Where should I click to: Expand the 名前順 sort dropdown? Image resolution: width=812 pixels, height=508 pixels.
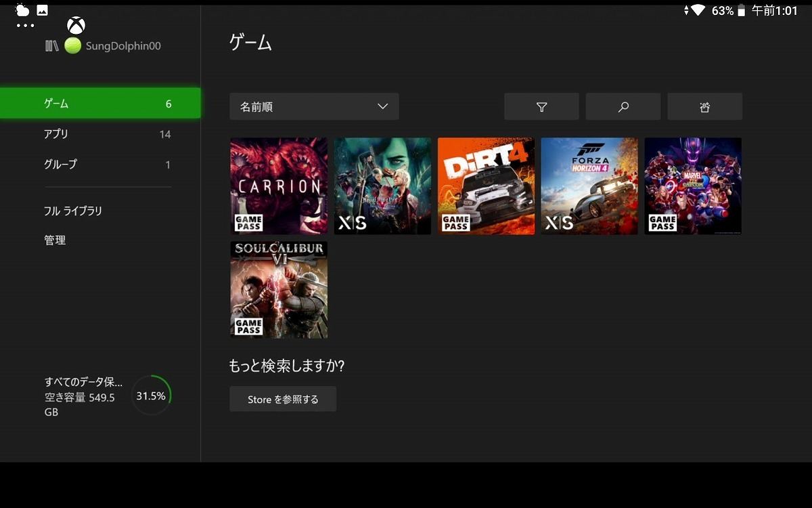click(x=314, y=106)
